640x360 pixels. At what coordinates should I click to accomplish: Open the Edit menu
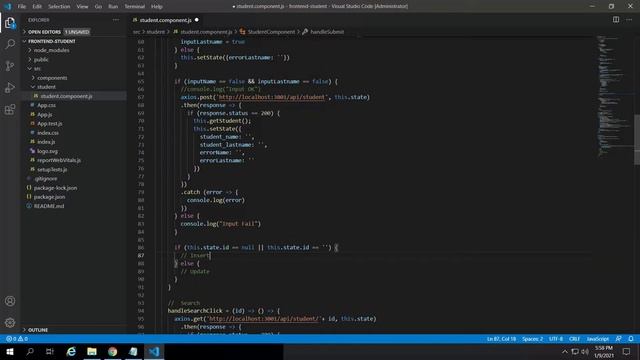[37, 7]
